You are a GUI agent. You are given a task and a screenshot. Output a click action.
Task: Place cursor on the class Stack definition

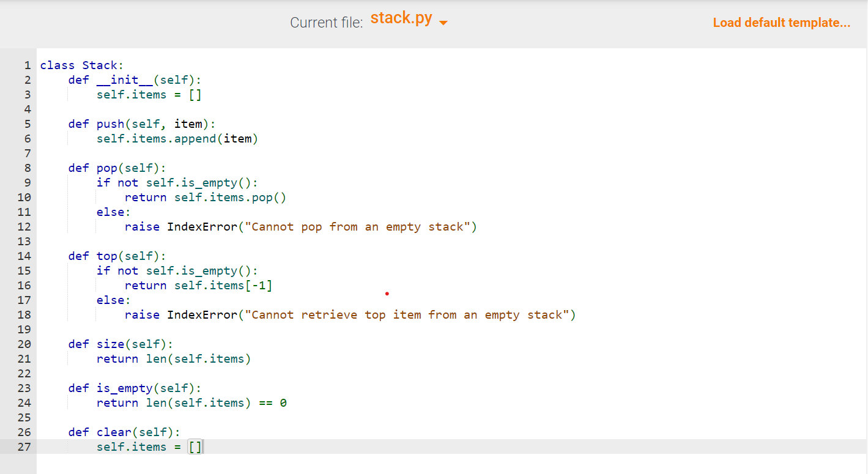pyautogui.click(x=81, y=65)
